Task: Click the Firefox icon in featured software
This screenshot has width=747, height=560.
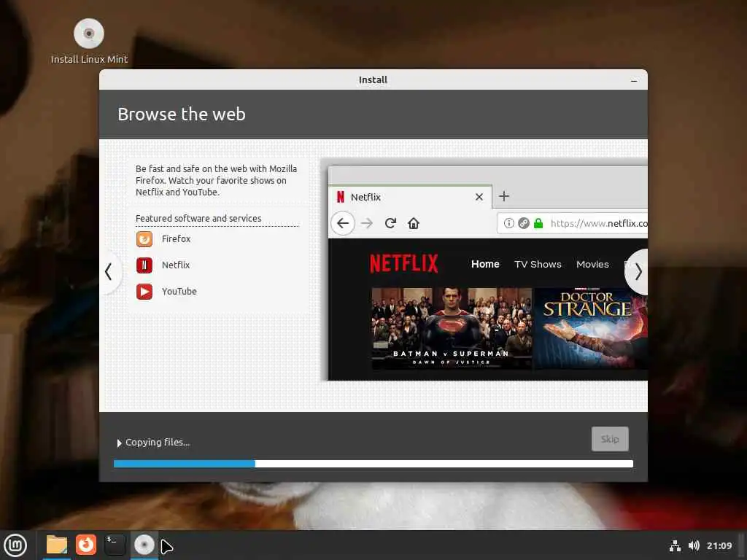Action: click(x=144, y=239)
